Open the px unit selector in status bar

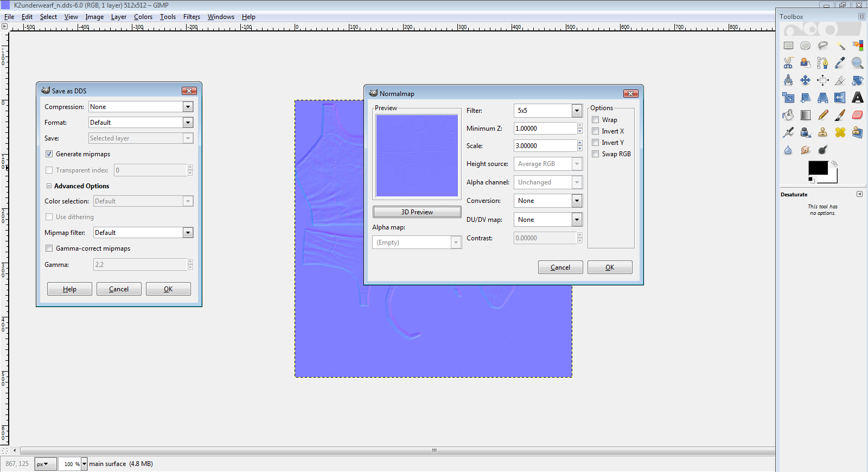point(46,464)
